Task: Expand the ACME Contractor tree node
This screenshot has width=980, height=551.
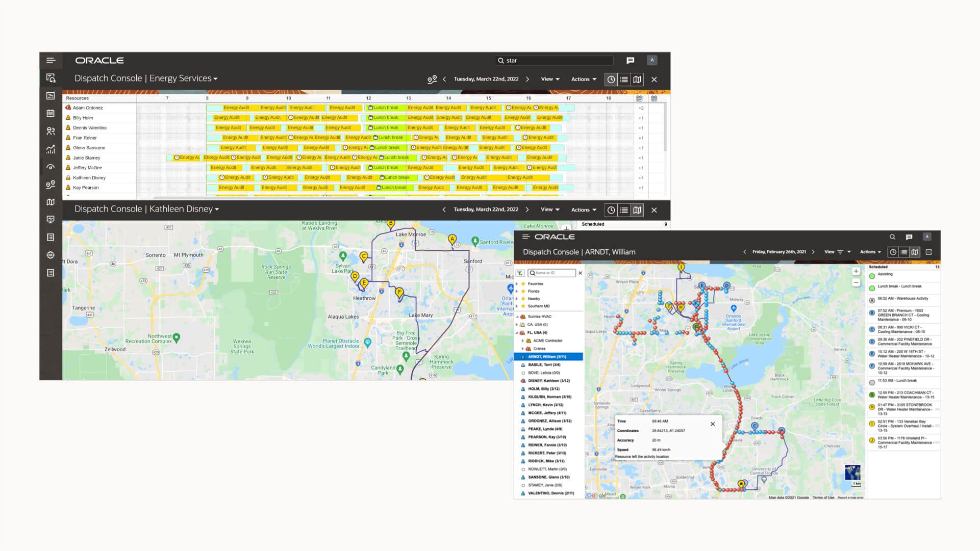Action: click(523, 340)
